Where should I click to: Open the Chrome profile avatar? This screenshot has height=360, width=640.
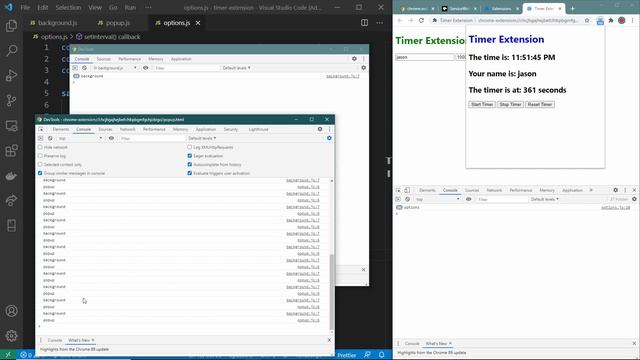[622, 20]
